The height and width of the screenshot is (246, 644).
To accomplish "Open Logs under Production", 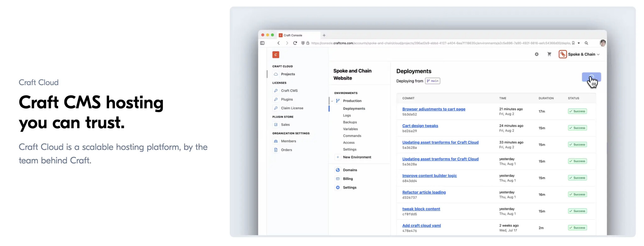I will pyautogui.click(x=347, y=116).
